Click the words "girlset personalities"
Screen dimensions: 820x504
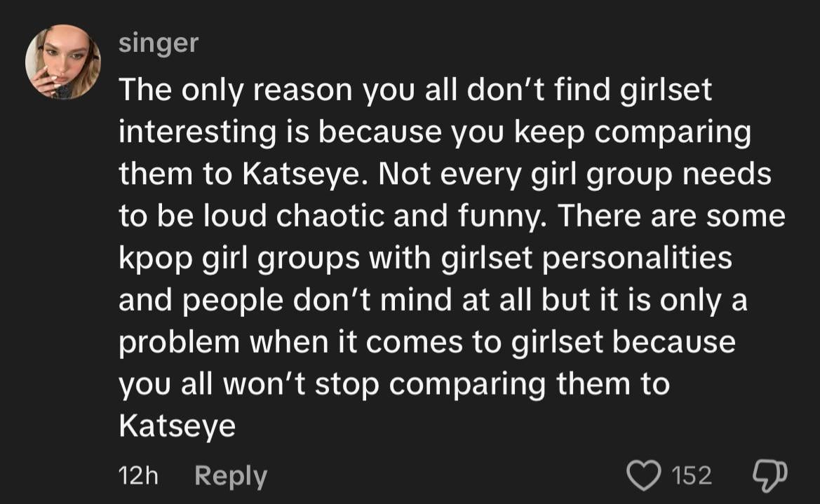[586, 259]
